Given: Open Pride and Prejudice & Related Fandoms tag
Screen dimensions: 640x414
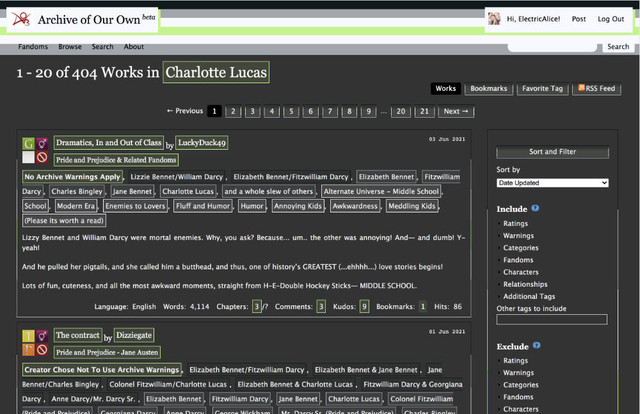Looking at the screenshot, I should (116, 160).
